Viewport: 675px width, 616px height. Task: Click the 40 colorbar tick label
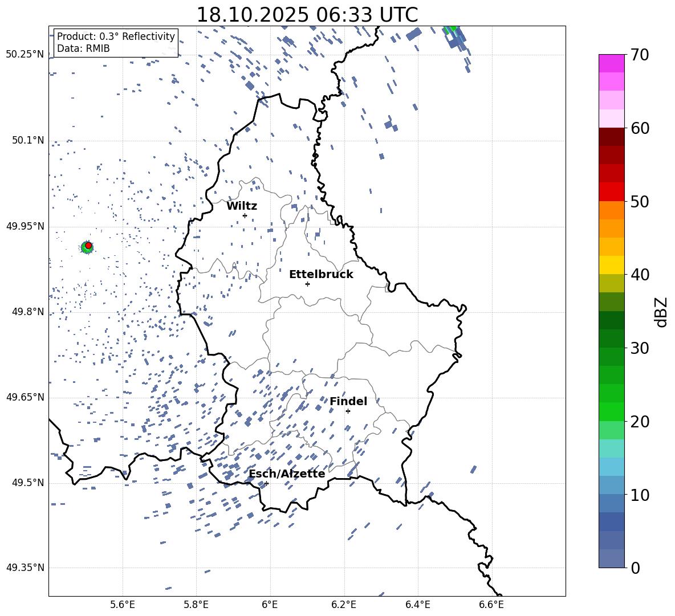[640, 275]
